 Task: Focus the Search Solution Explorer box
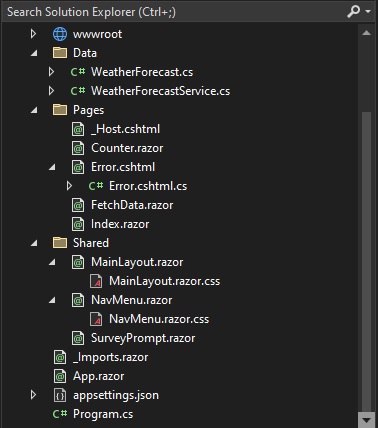click(x=173, y=12)
